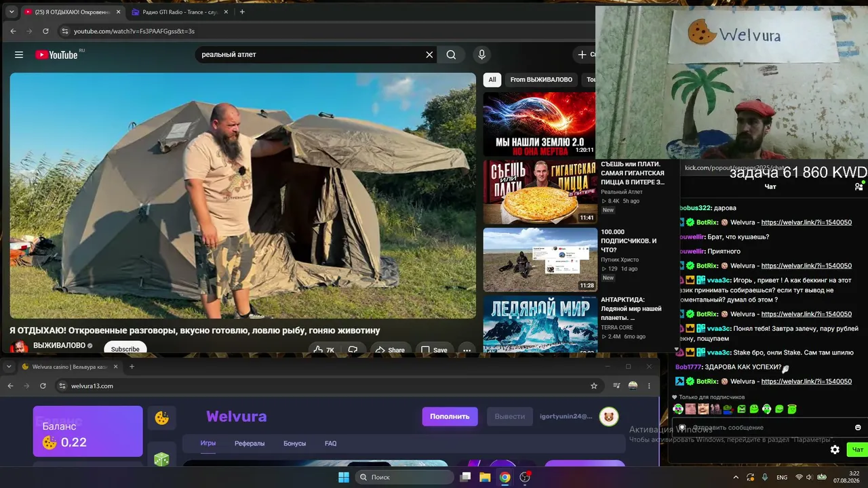Close the Радио GTI Radio tab
The image size is (868, 488).
[226, 12]
